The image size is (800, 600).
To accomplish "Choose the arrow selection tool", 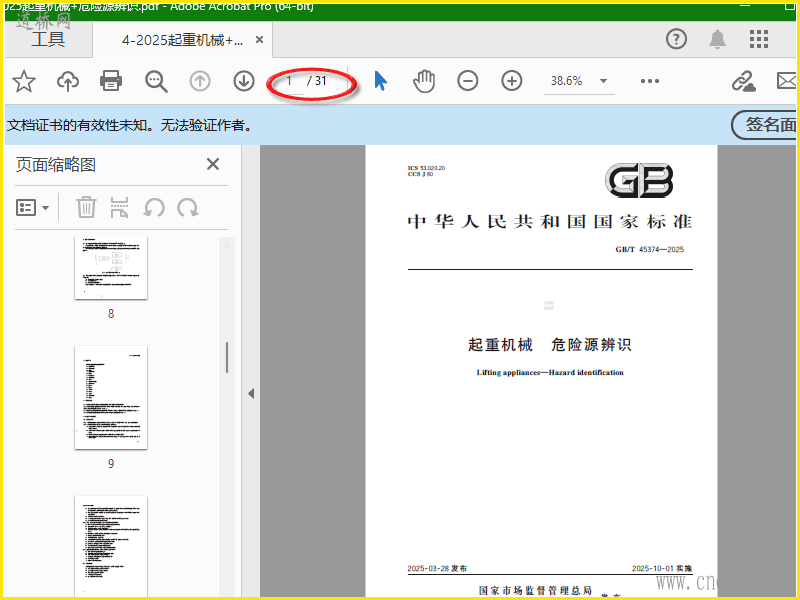I will (x=381, y=81).
